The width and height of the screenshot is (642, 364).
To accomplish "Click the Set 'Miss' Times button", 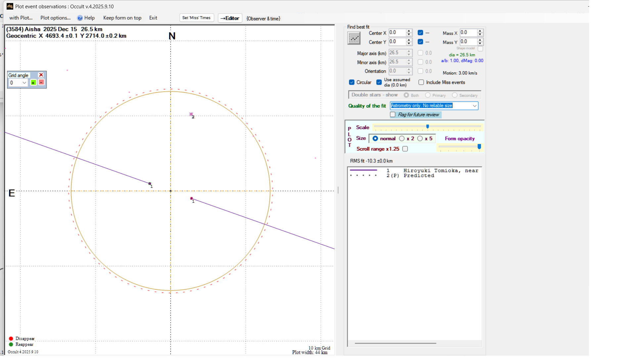I will point(196,18).
